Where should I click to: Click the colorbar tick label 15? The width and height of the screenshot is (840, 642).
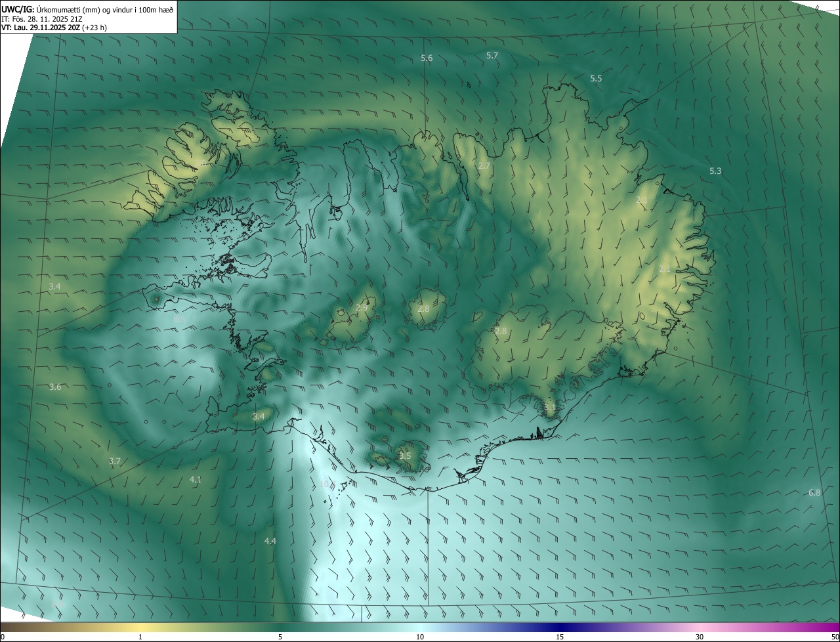click(x=560, y=637)
